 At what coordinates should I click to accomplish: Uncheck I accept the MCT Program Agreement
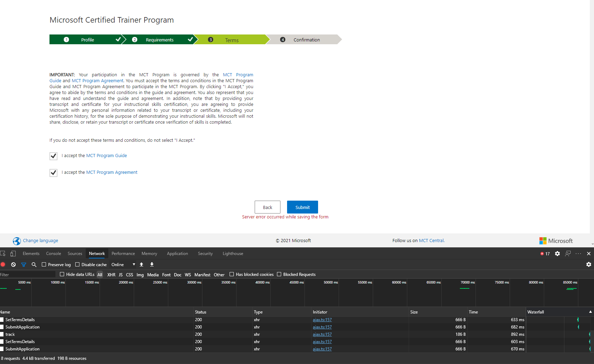pyautogui.click(x=53, y=173)
